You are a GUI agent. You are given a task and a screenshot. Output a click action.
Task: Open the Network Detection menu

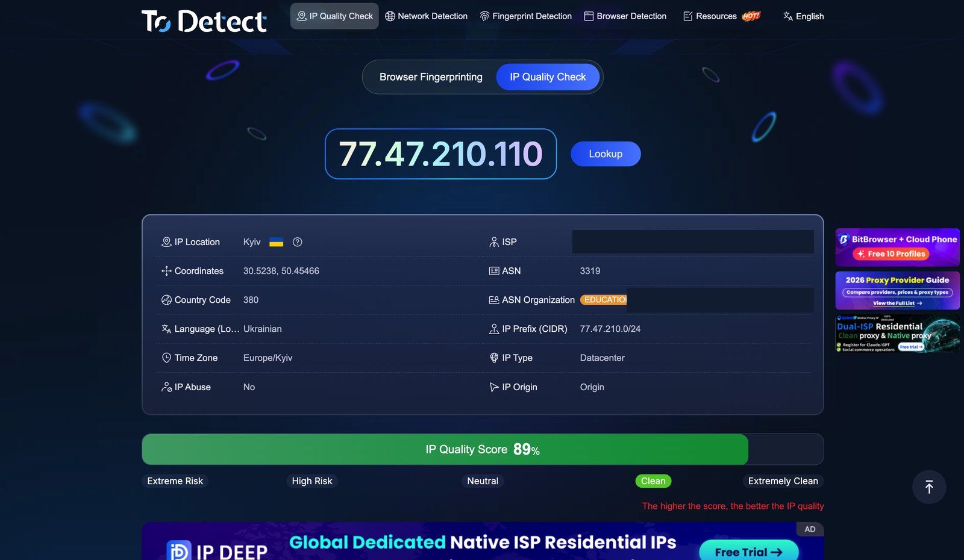pos(426,16)
